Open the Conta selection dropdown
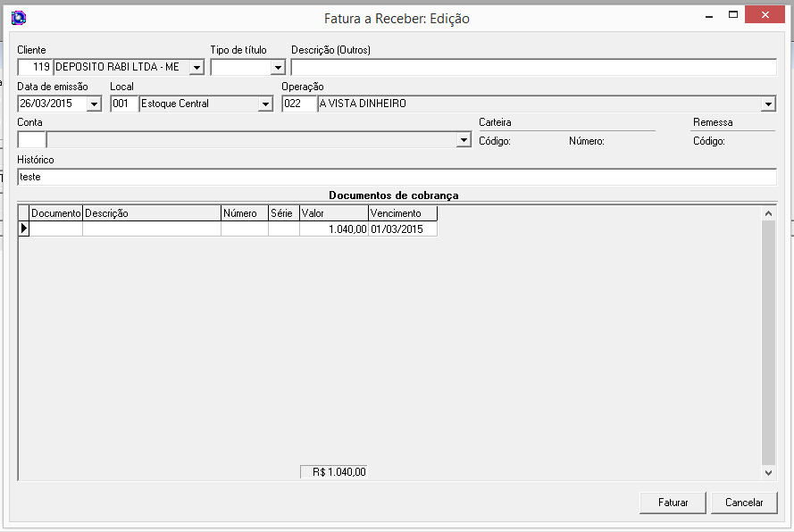The width and height of the screenshot is (794, 532). pos(464,139)
